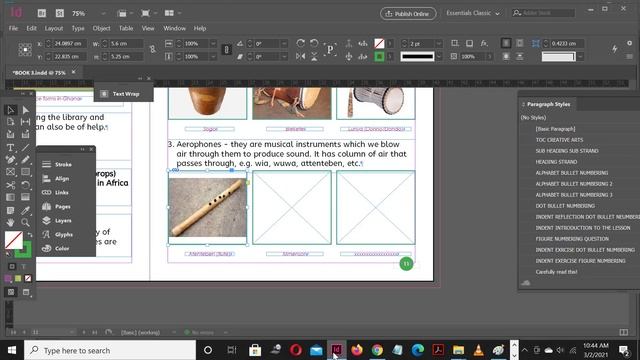Swap fill and stroke arrow icon
Image resolution: width=640 pixels, height=360 pixels.
pos(29,235)
